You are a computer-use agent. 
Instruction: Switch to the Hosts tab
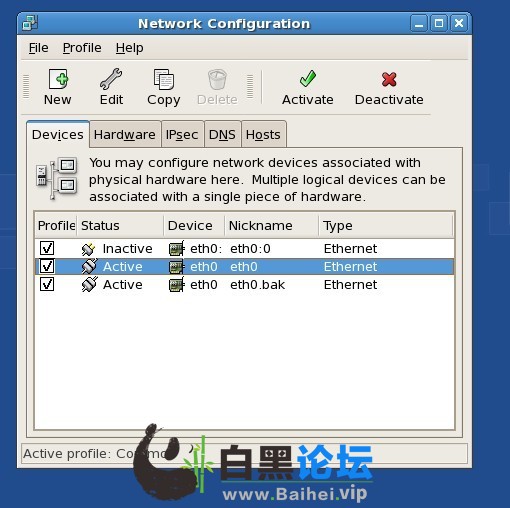[x=263, y=135]
